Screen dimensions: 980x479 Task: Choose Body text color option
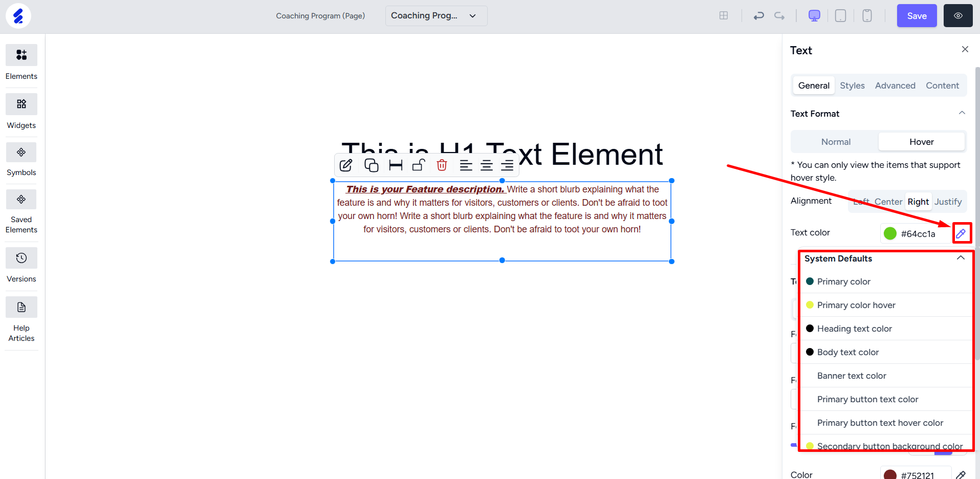(x=885, y=352)
